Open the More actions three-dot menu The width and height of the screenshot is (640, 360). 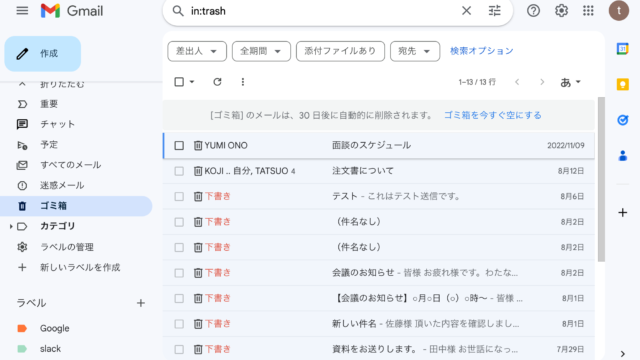click(243, 82)
